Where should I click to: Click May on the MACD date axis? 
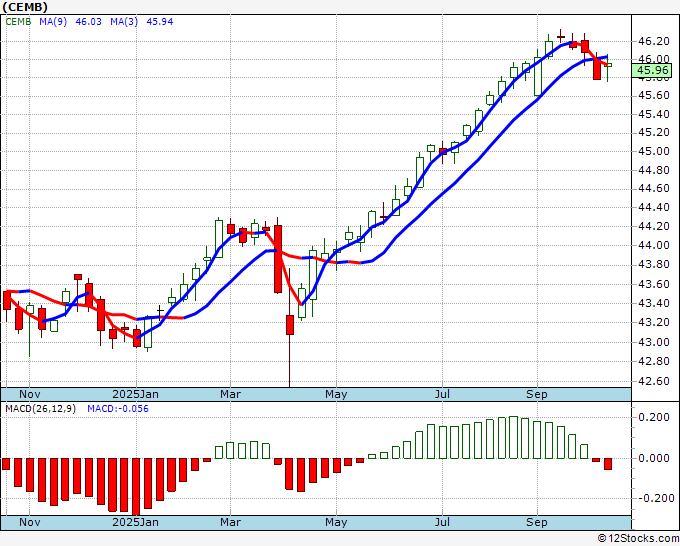(x=336, y=522)
